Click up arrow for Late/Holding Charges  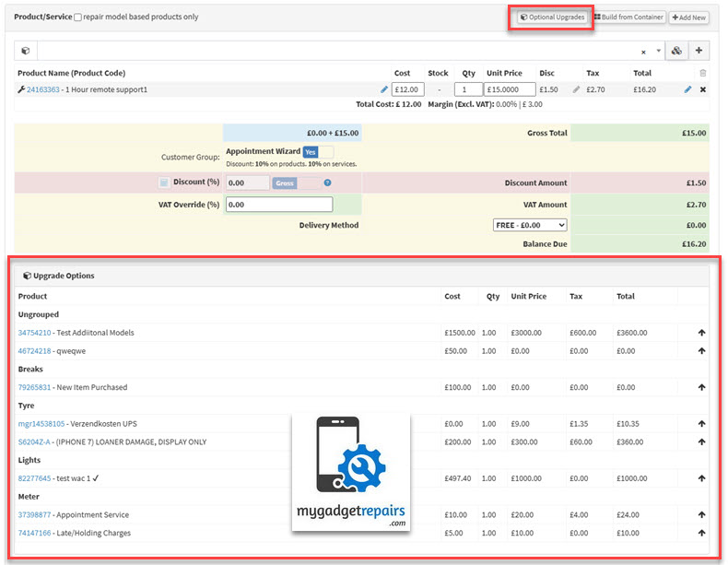(x=702, y=533)
